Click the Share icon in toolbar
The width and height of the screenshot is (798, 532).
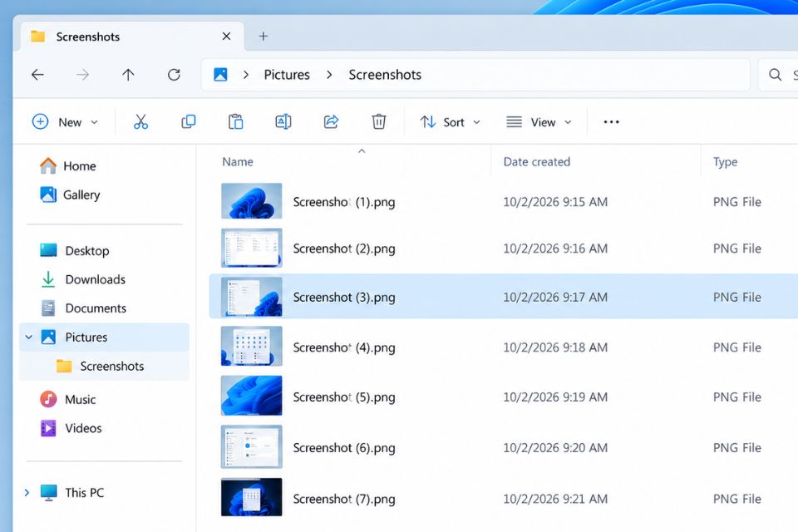pyautogui.click(x=331, y=121)
